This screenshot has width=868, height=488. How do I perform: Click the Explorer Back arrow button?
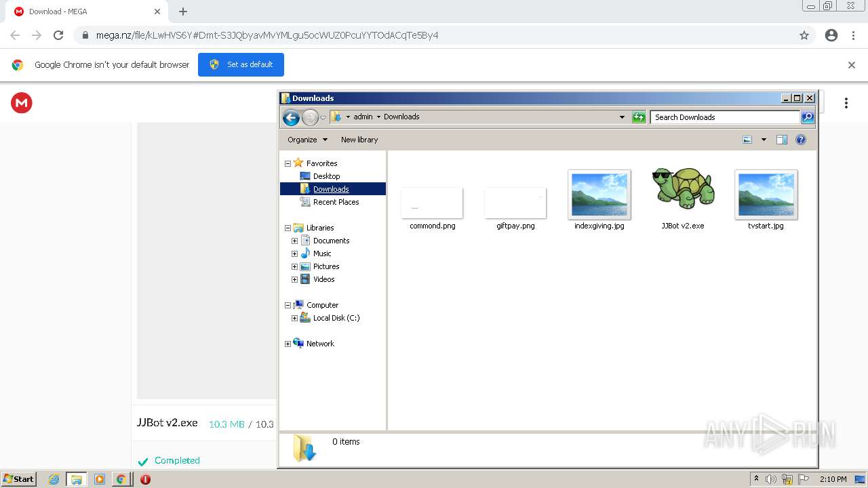[291, 117]
